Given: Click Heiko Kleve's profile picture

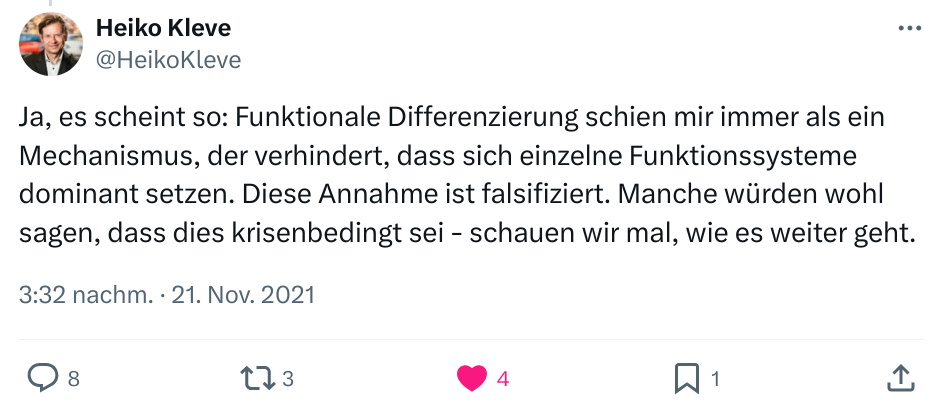Looking at the screenshot, I should tap(50, 45).
